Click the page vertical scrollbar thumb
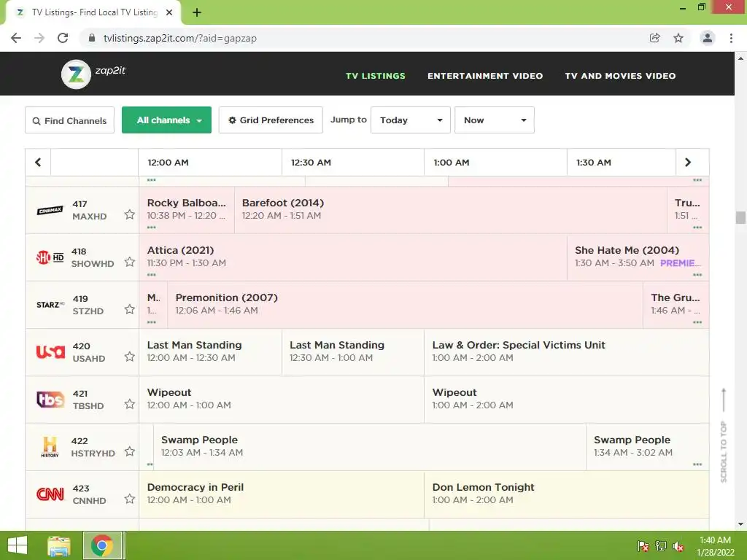This screenshot has width=747, height=560. (x=740, y=217)
